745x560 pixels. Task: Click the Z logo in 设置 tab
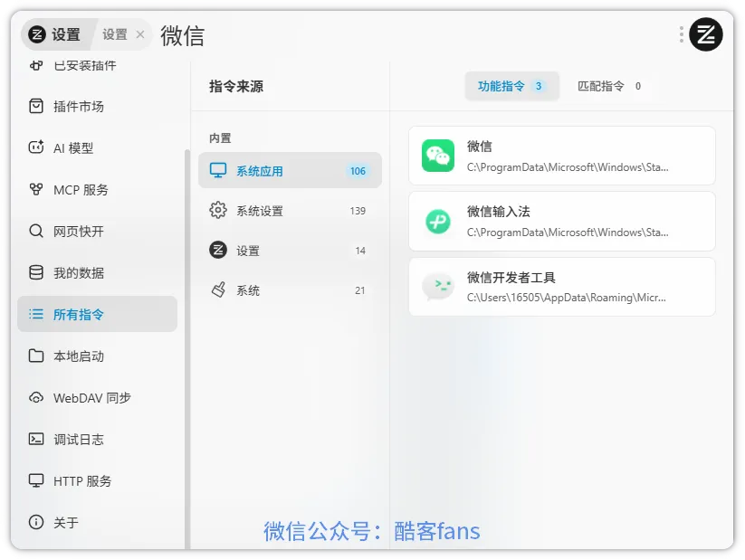[x=37, y=34]
